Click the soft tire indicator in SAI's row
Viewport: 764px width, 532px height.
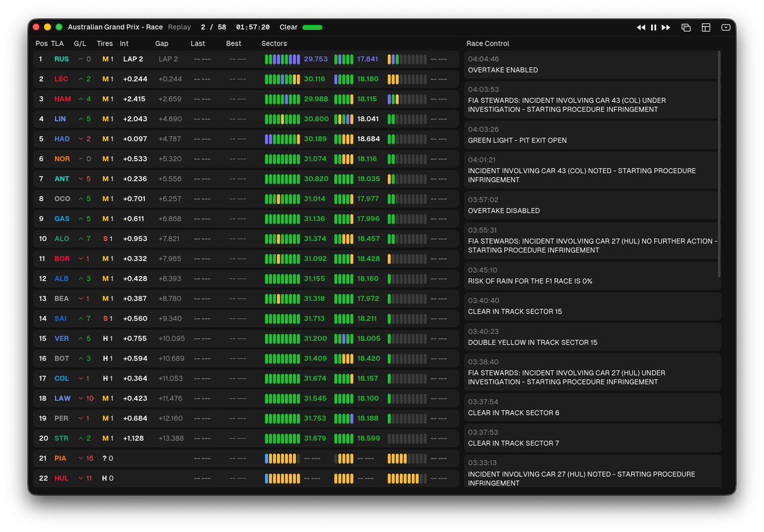pos(108,318)
